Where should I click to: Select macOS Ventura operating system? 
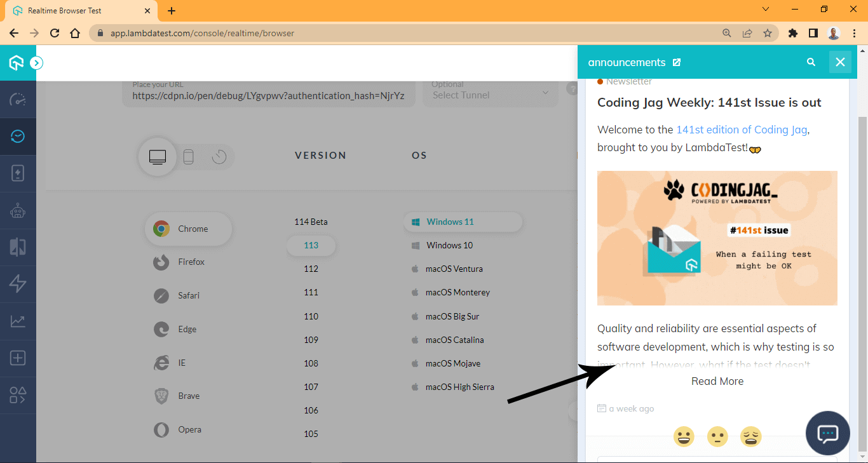(447, 269)
